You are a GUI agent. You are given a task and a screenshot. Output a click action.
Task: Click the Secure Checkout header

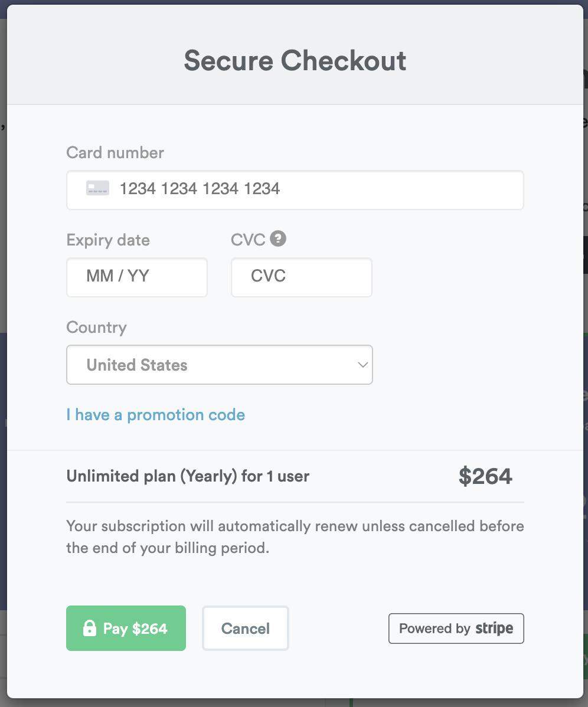[295, 60]
